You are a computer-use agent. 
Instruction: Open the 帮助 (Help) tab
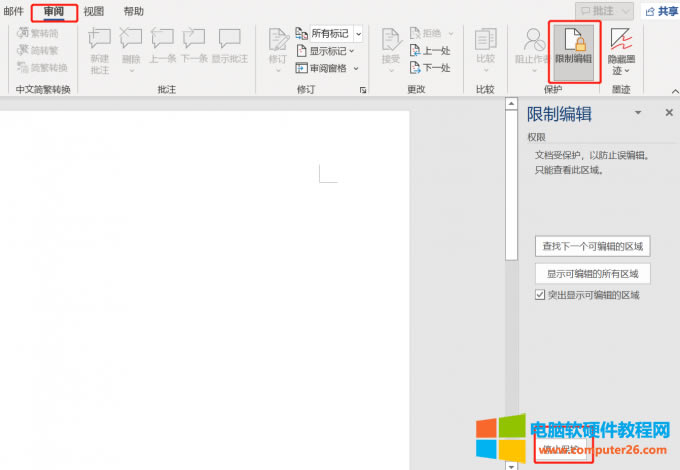133,11
